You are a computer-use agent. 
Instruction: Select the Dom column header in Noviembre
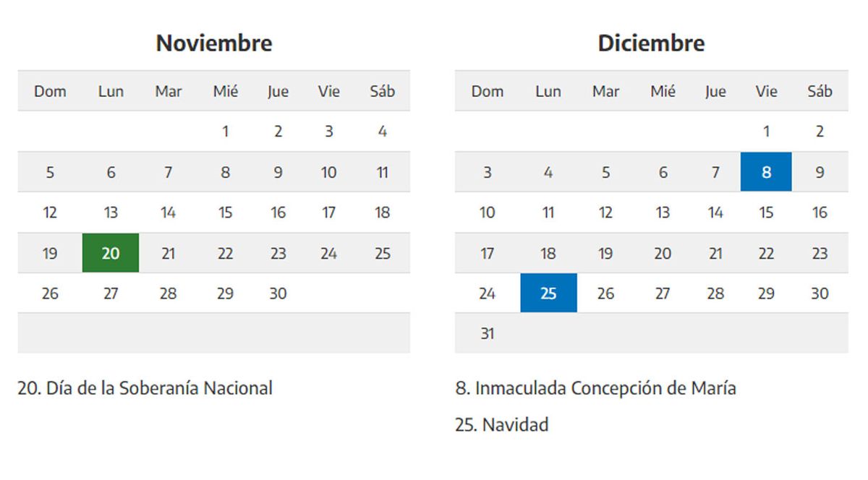(50, 91)
